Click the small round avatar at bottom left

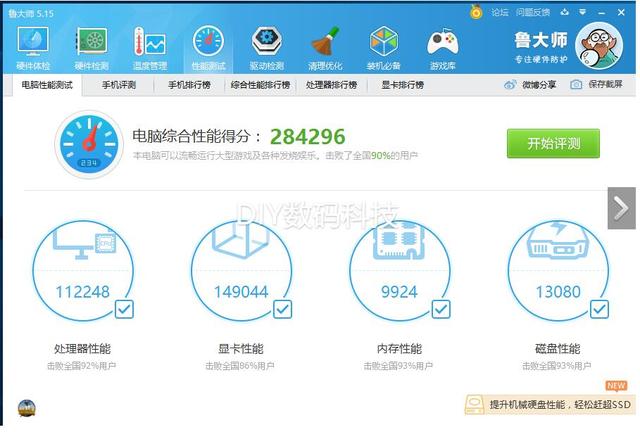[x=27, y=408]
